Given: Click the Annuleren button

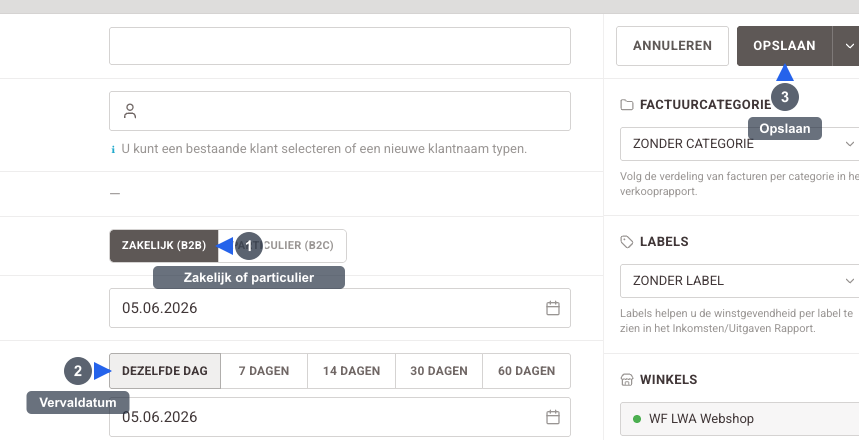Looking at the screenshot, I should 672,46.
